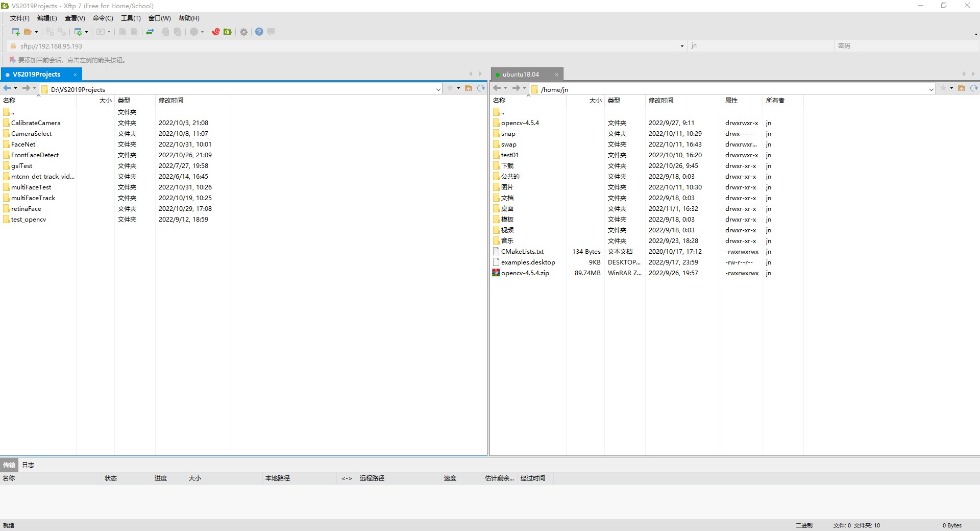
Task: Click the grayed speech bubble feedback icon
Action: coord(271,32)
